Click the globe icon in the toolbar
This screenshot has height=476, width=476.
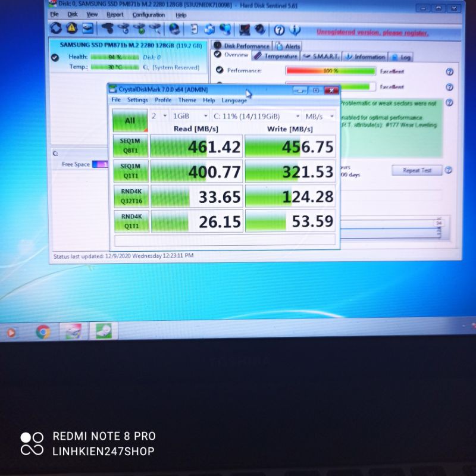[x=174, y=29]
